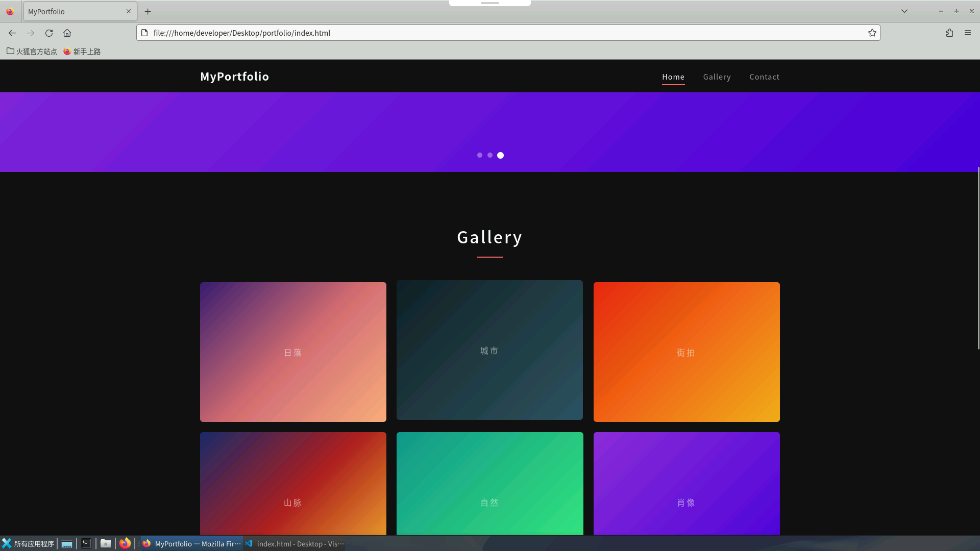
Task: Click the MyPortfolio site logo
Action: [235, 77]
